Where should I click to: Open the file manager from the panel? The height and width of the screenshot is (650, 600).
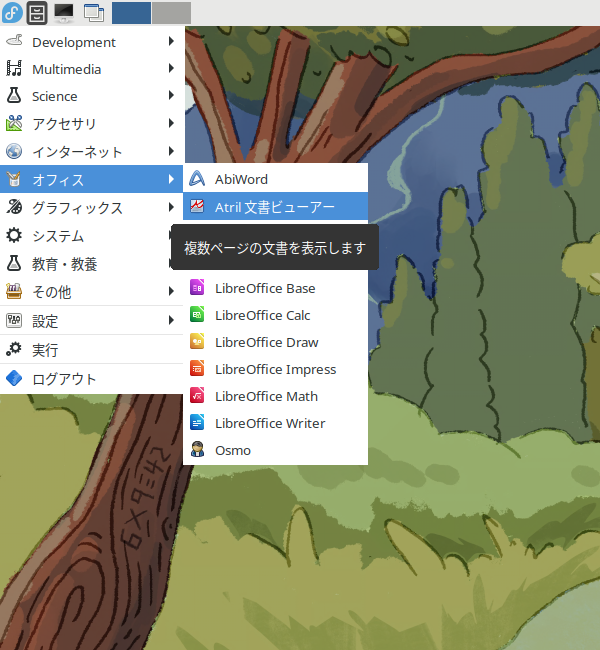(x=37, y=13)
